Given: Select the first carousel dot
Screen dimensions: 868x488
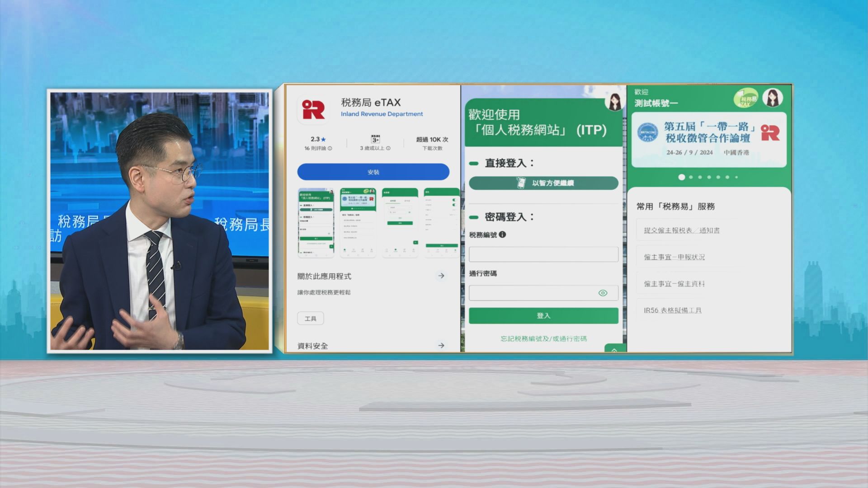Looking at the screenshot, I should tap(682, 177).
